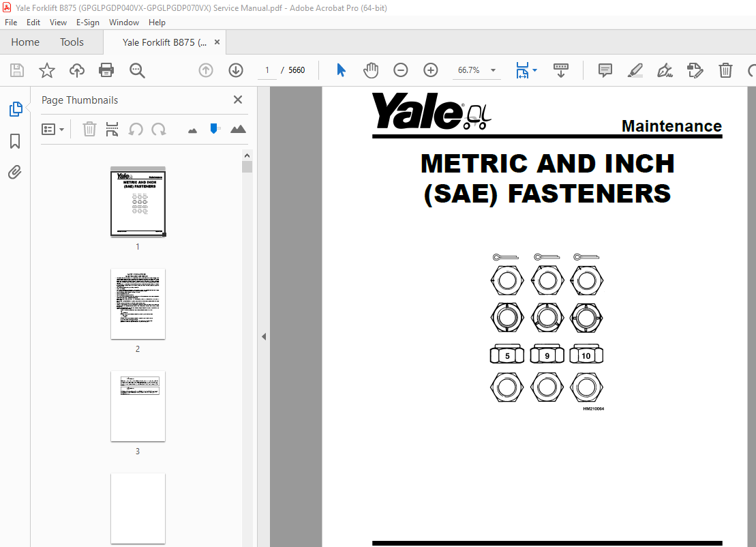756x547 pixels.
Task: Click the fit width page icon
Action: point(522,70)
